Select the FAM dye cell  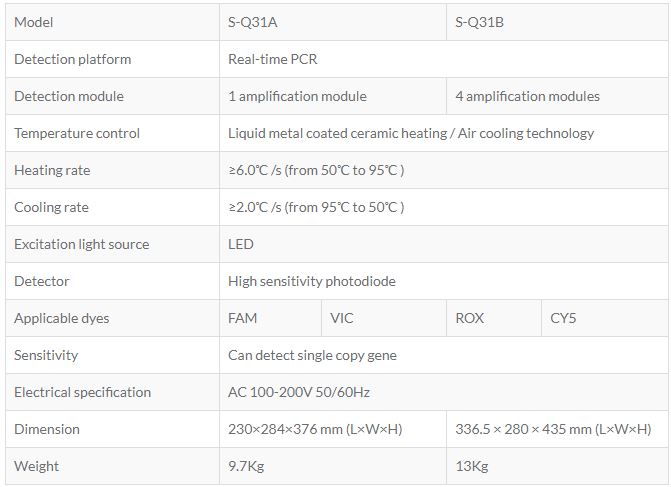tap(243, 318)
